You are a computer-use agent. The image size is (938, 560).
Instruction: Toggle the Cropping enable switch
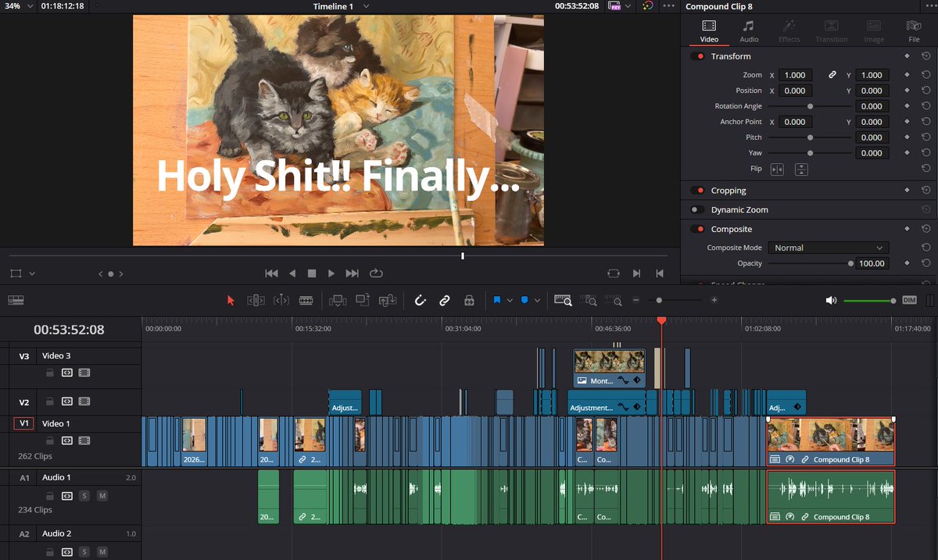point(697,191)
